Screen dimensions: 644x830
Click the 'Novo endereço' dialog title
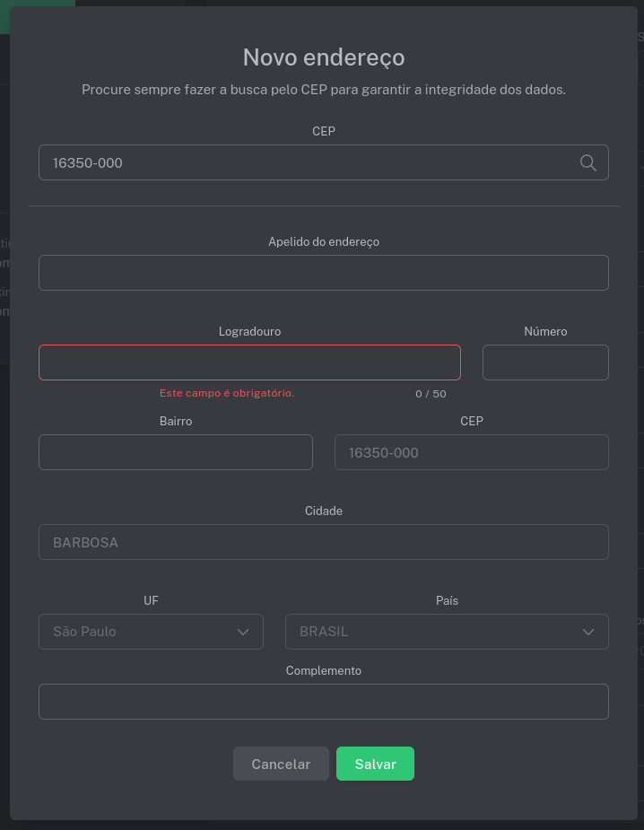[324, 57]
